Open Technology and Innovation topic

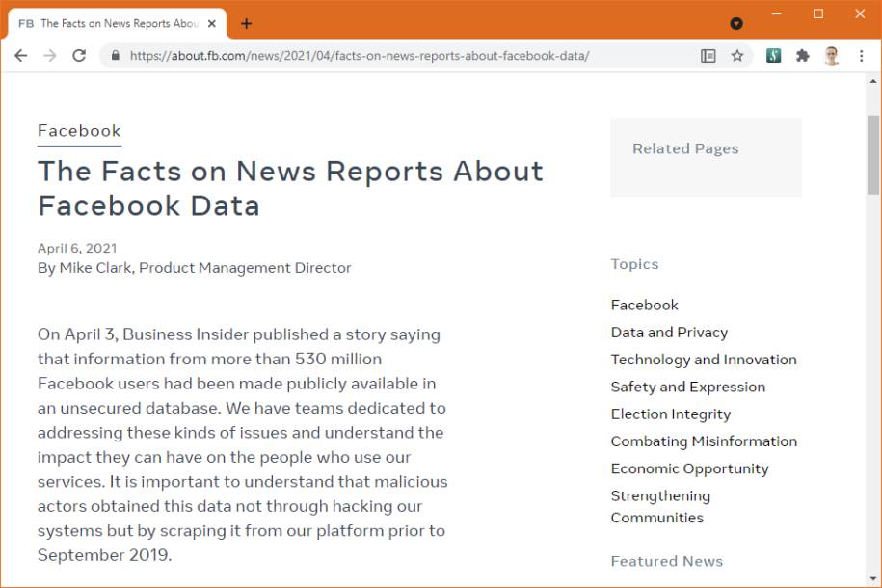[x=704, y=360]
